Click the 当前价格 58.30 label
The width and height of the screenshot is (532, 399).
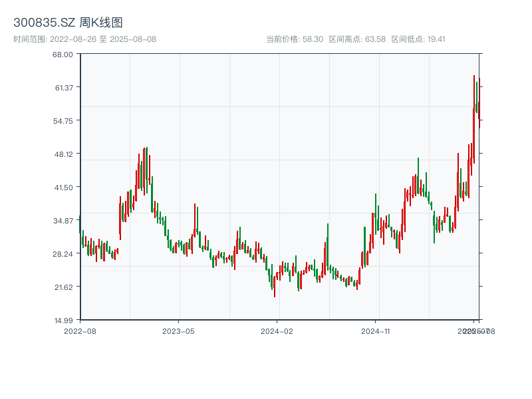click(x=295, y=39)
